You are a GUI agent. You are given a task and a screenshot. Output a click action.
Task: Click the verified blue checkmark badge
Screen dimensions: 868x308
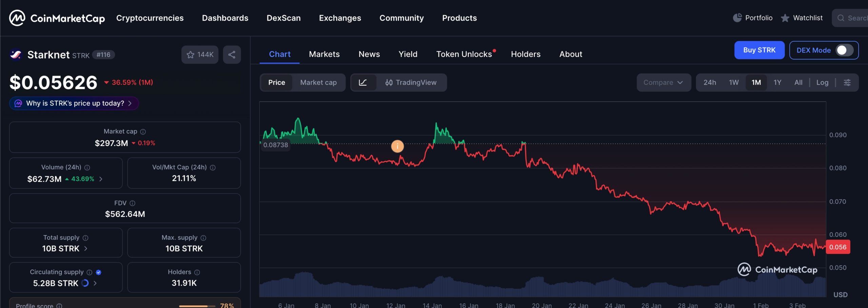click(99, 272)
